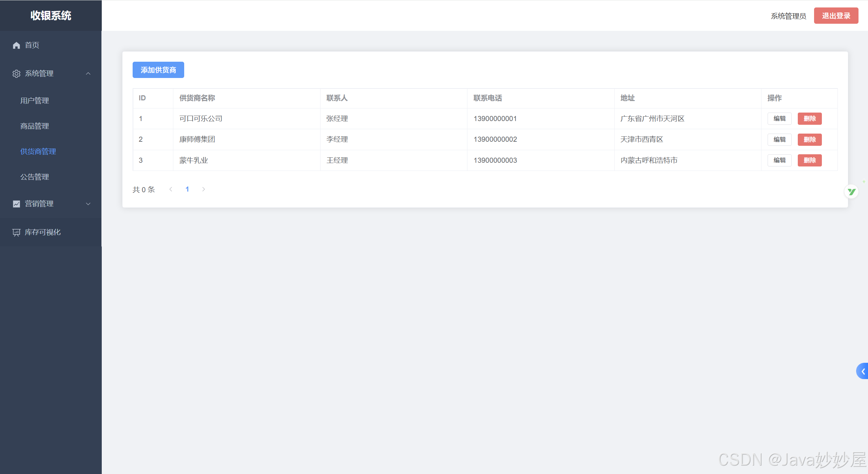The height and width of the screenshot is (474, 868).
Task: Go to next page arrow in pagination
Action: click(x=204, y=190)
